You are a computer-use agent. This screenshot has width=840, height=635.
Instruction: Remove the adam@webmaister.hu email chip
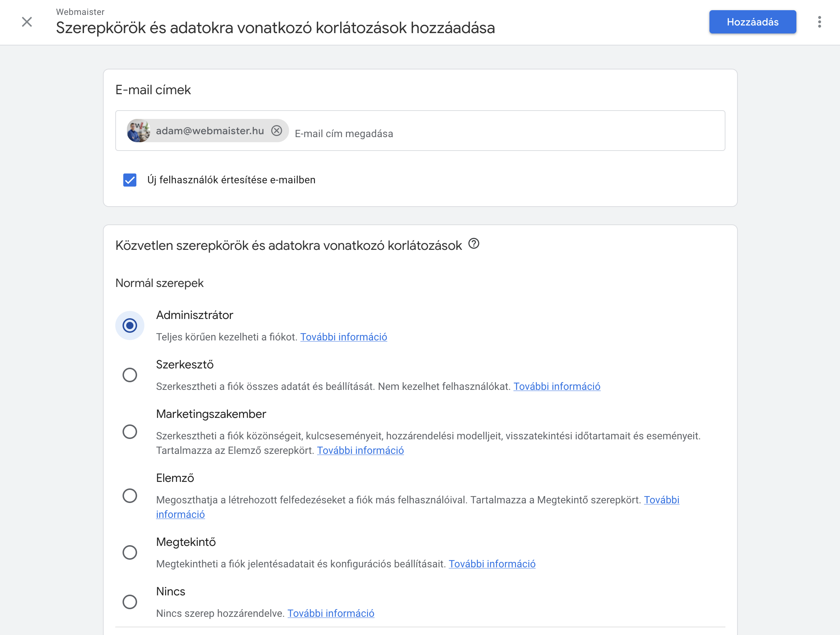[x=276, y=131]
